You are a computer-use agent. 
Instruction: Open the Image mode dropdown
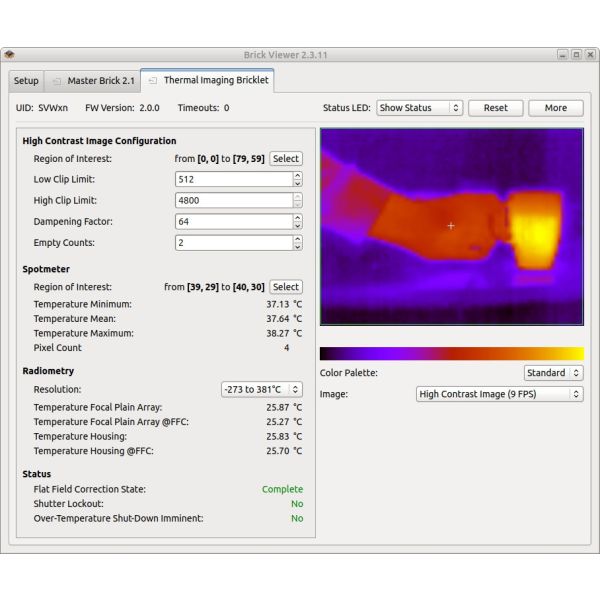(499, 394)
